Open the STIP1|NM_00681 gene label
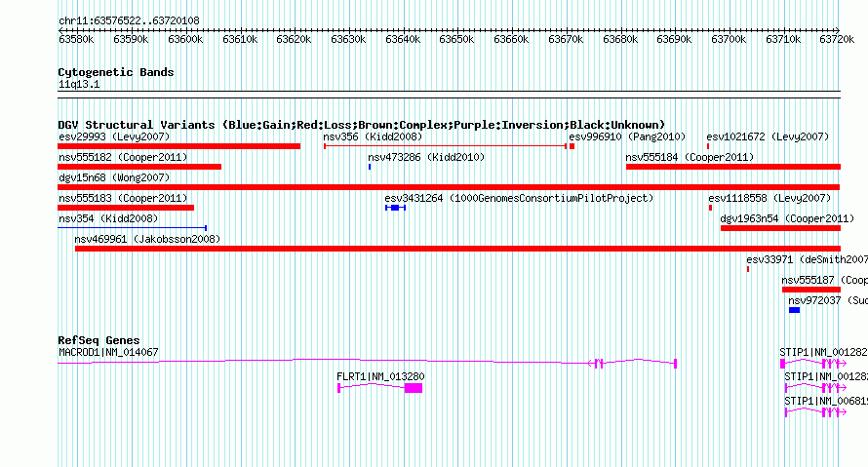The image size is (868, 467). 826,401
